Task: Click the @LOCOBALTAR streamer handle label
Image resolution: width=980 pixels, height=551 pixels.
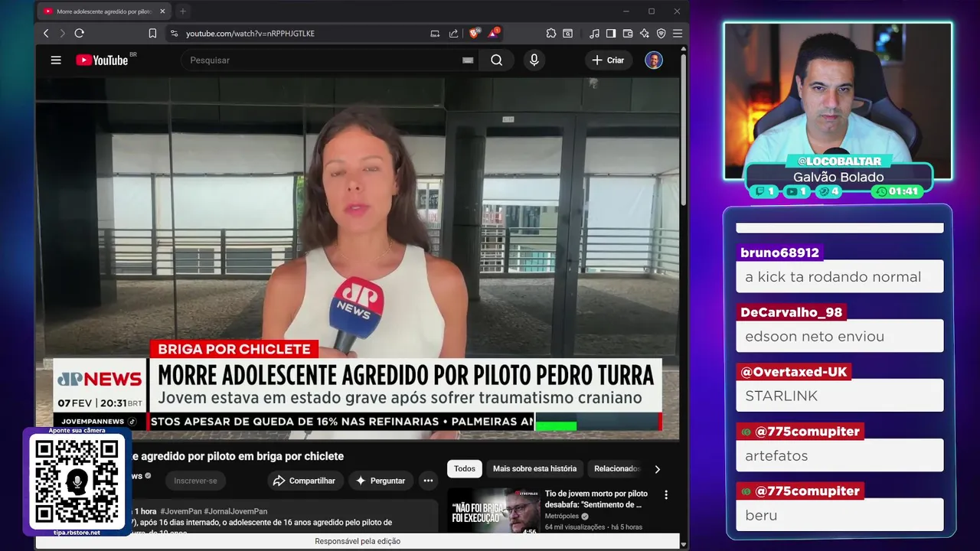Action: coord(839,161)
